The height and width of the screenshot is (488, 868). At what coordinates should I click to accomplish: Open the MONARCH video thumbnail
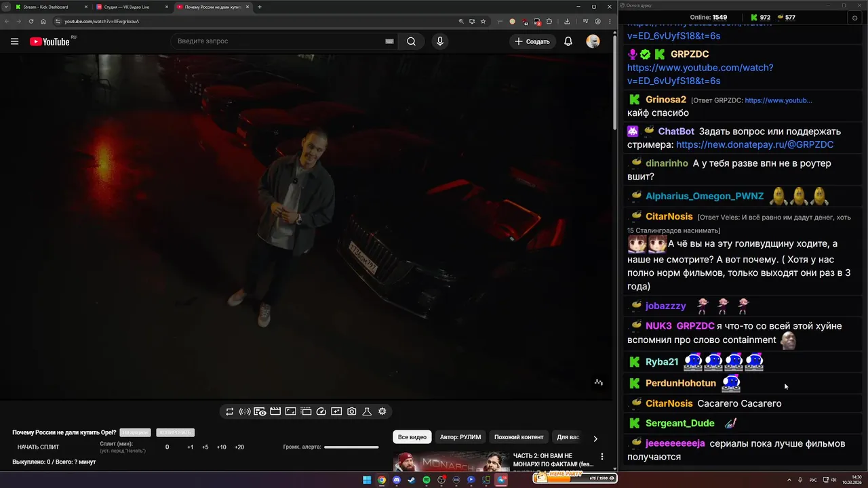point(451,462)
